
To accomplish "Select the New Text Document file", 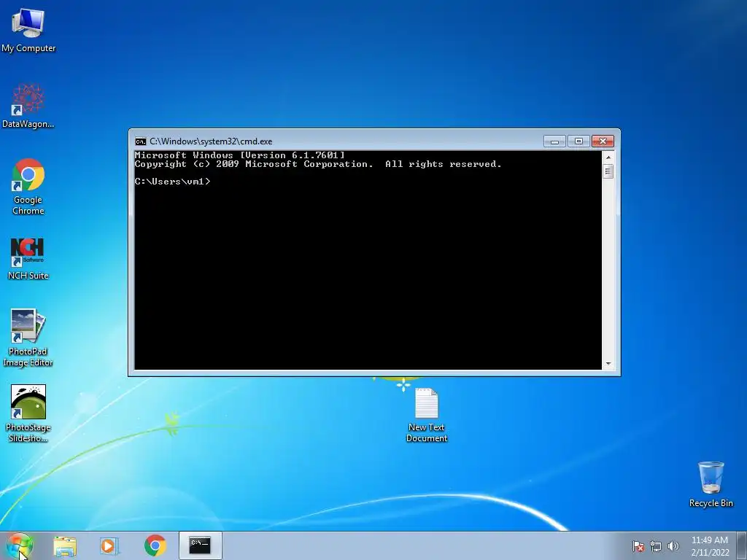I will pyautogui.click(x=426, y=415).
